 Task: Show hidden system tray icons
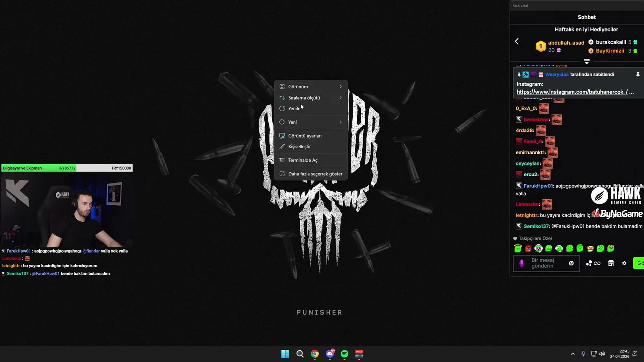(x=572, y=354)
